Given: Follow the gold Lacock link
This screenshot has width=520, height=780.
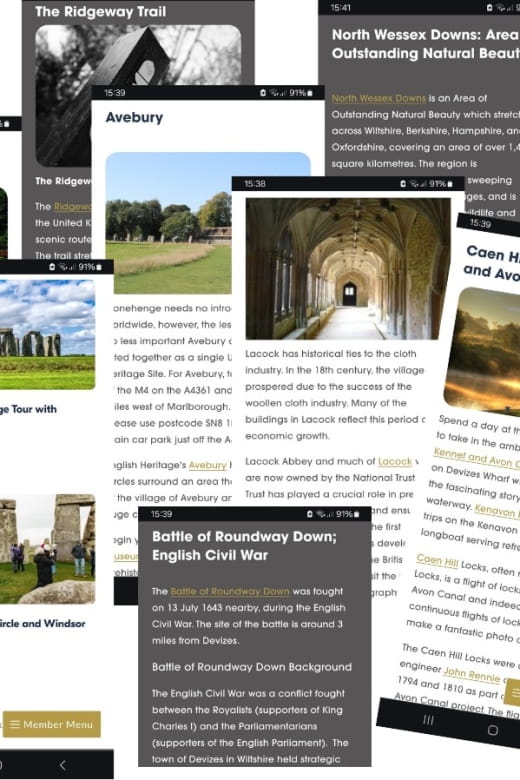Looking at the screenshot, I should [395, 461].
